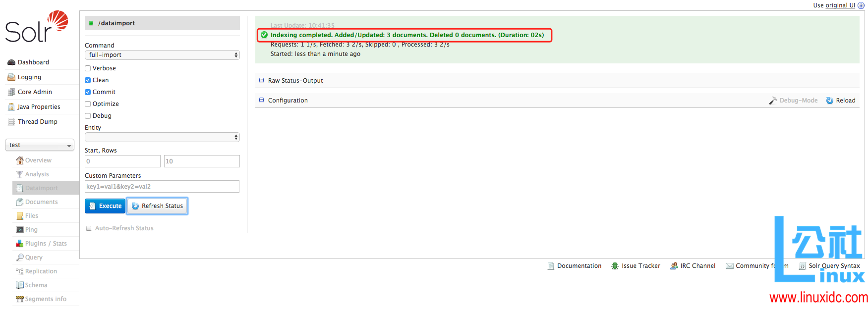Go to the Schema menu item
The width and height of the screenshot is (868, 310).
pos(36,285)
